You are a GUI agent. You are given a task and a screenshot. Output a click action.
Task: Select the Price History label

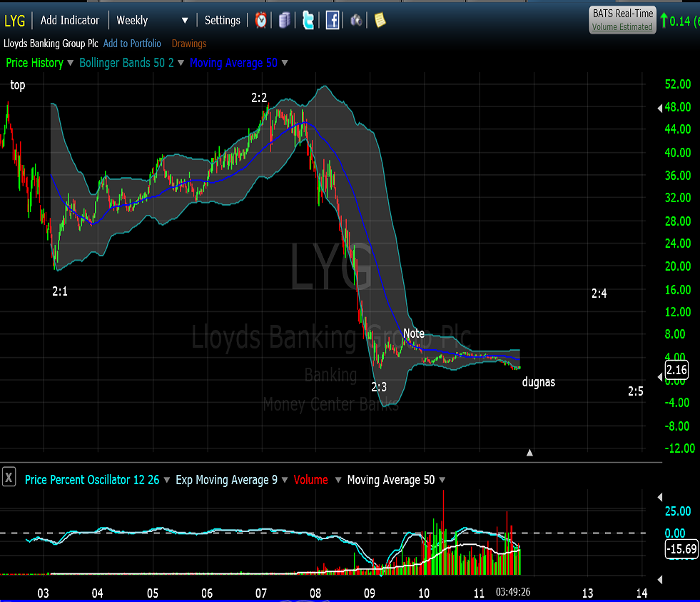pyautogui.click(x=34, y=63)
